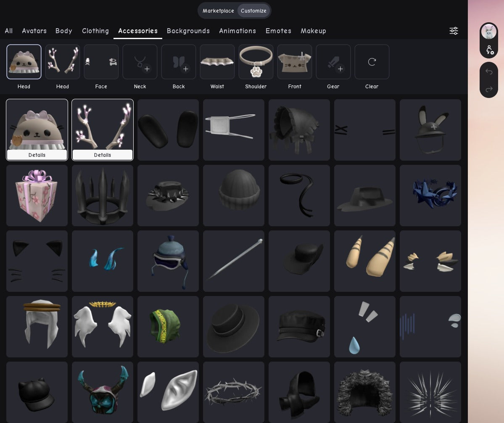Select the empty Neck slot
504x423 pixels.
pos(140,62)
